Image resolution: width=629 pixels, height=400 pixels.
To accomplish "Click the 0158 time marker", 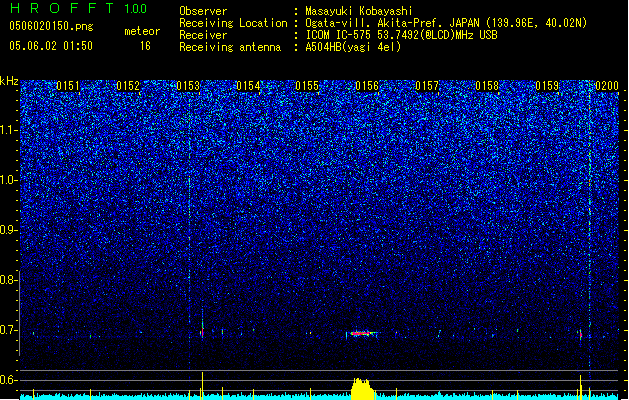I will click(x=487, y=86).
